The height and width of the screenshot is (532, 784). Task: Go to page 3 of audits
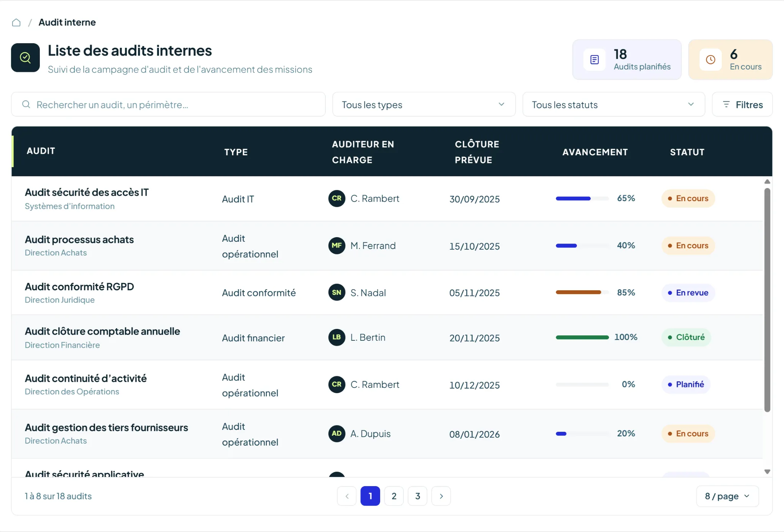(418, 496)
